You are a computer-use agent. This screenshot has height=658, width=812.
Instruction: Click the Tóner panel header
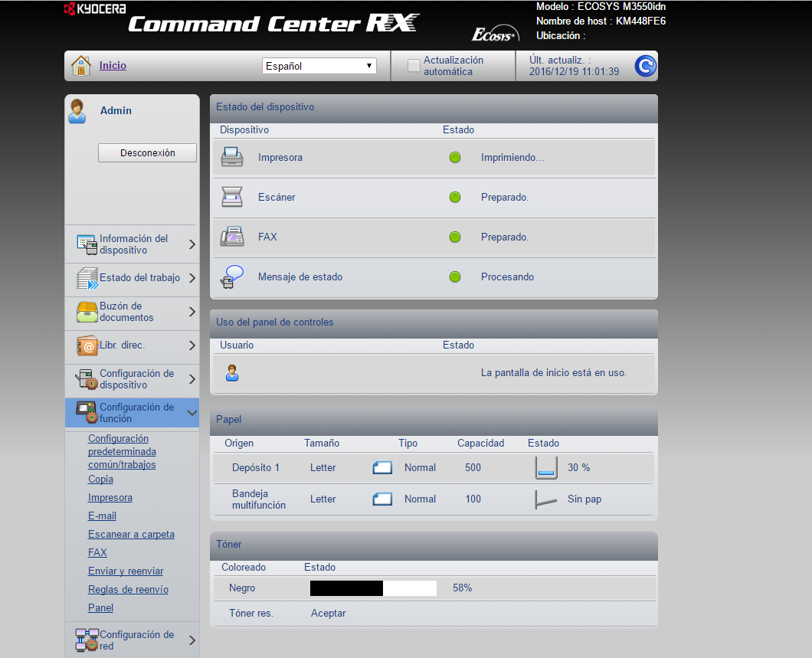click(x=434, y=545)
